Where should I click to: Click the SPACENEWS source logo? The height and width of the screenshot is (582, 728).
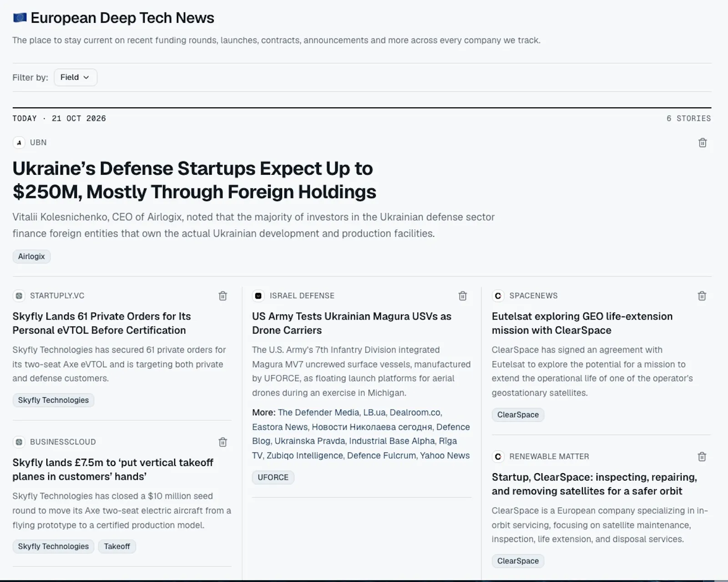click(498, 296)
